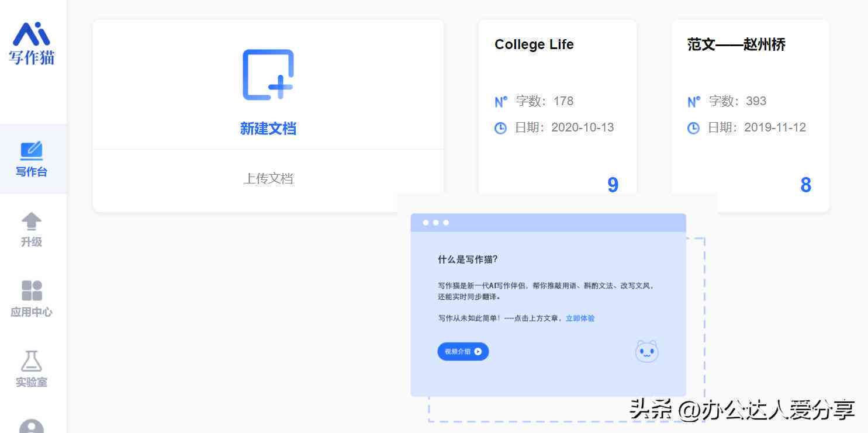The image size is (868, 433).
Task: Click the 写作猫 logo
Action: 32,43
